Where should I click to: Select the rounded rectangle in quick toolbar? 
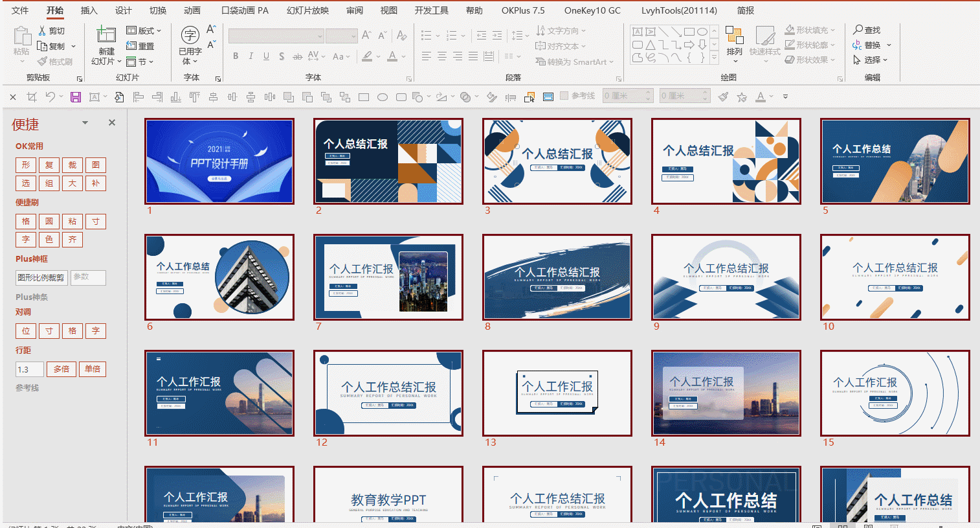(x=401, y=97)
